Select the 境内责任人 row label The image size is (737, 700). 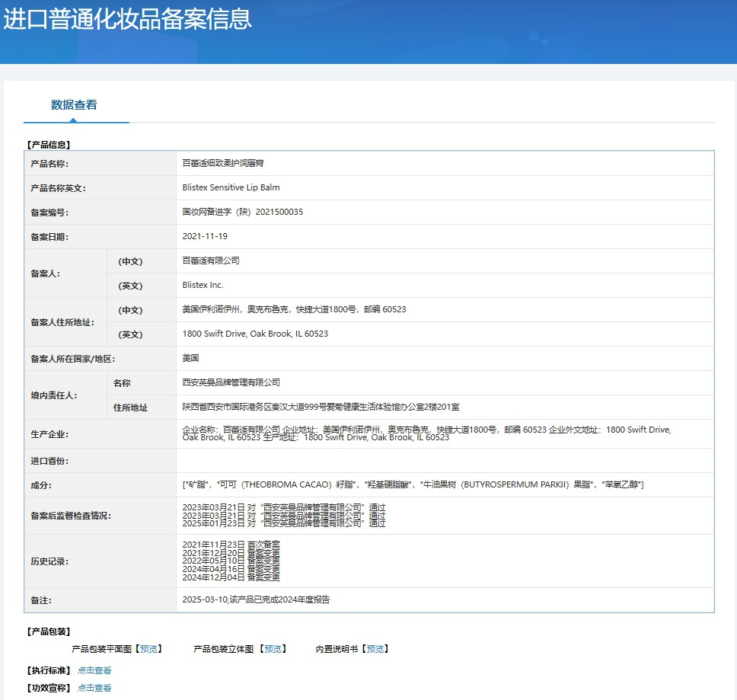click(x=53, y=395)
